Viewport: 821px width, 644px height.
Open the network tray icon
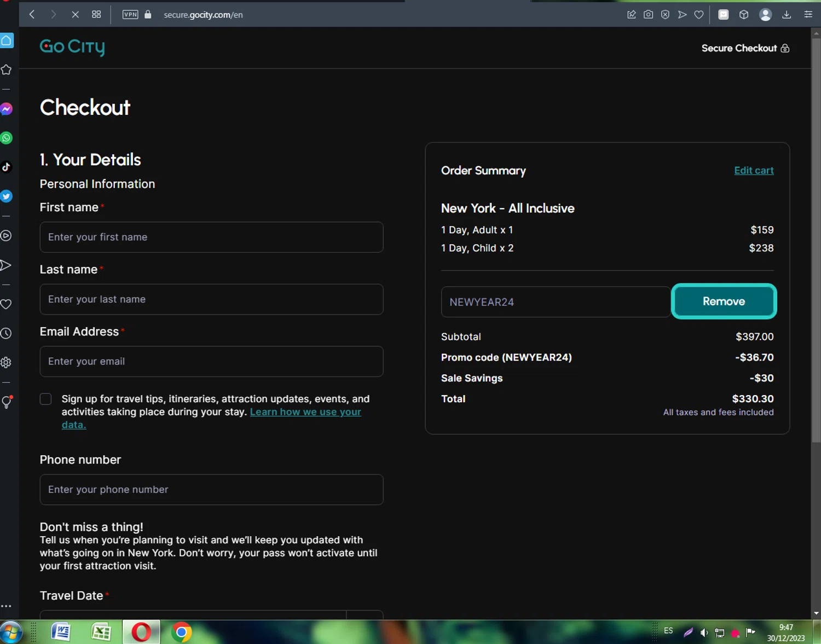[720, 633]
